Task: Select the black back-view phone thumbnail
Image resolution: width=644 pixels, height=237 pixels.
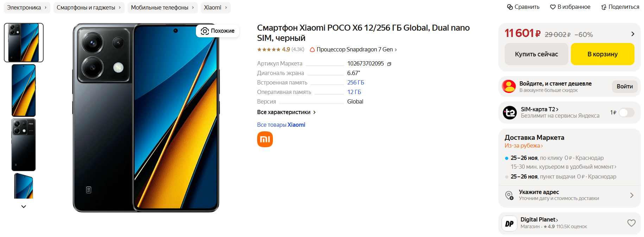Action: (24, 145)
